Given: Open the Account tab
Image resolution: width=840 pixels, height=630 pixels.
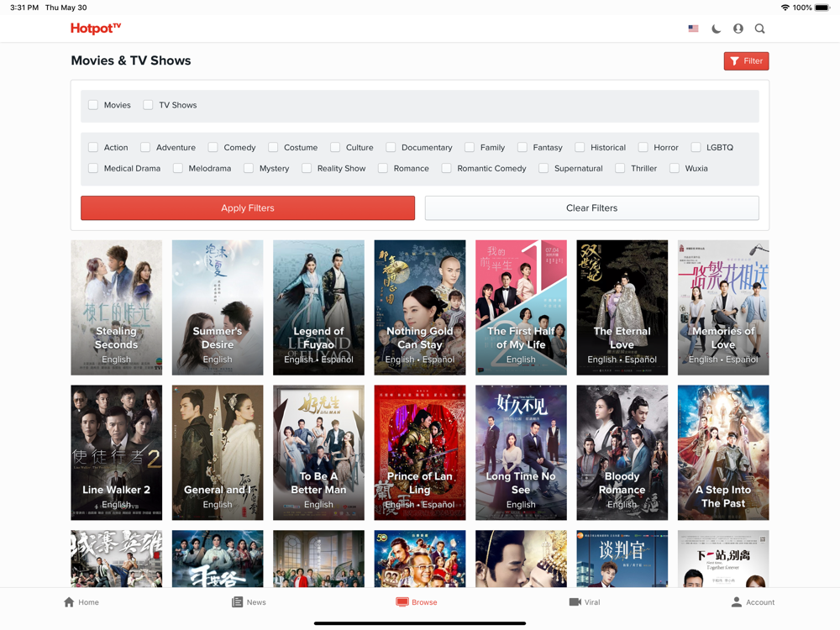Looking at the screenshot, I should pos(753,602).
